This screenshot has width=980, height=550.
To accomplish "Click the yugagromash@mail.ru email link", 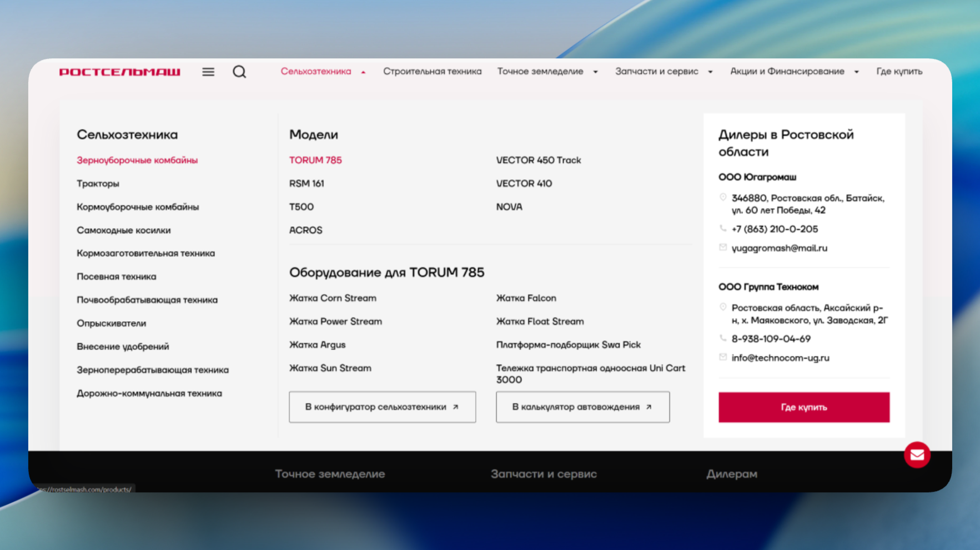I will 779,248.
